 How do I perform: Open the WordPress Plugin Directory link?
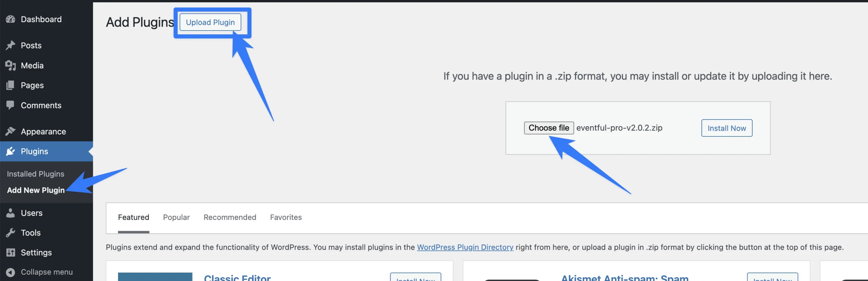coord(465,247)
